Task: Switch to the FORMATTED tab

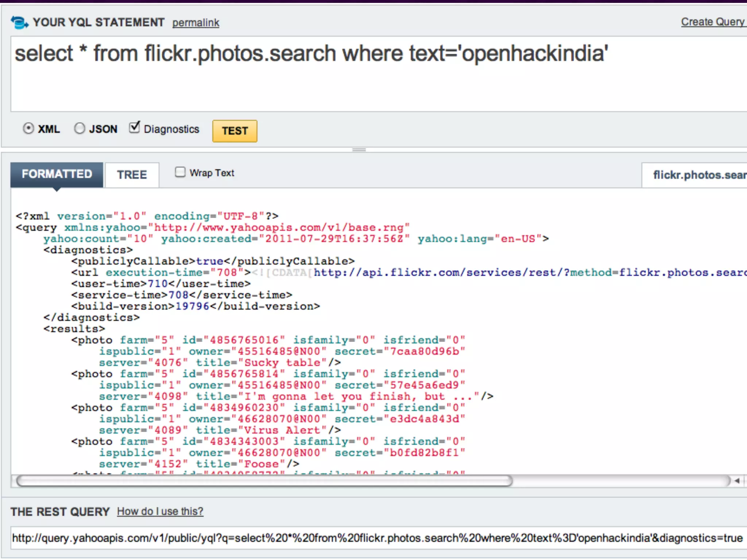Action: tap(57, 174)
